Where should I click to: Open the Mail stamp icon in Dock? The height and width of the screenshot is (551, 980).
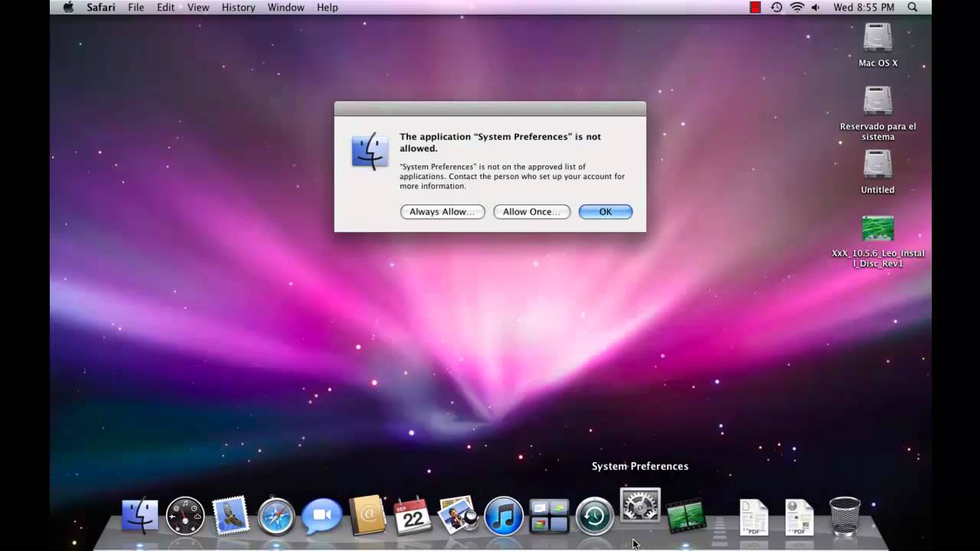(230, 516)
